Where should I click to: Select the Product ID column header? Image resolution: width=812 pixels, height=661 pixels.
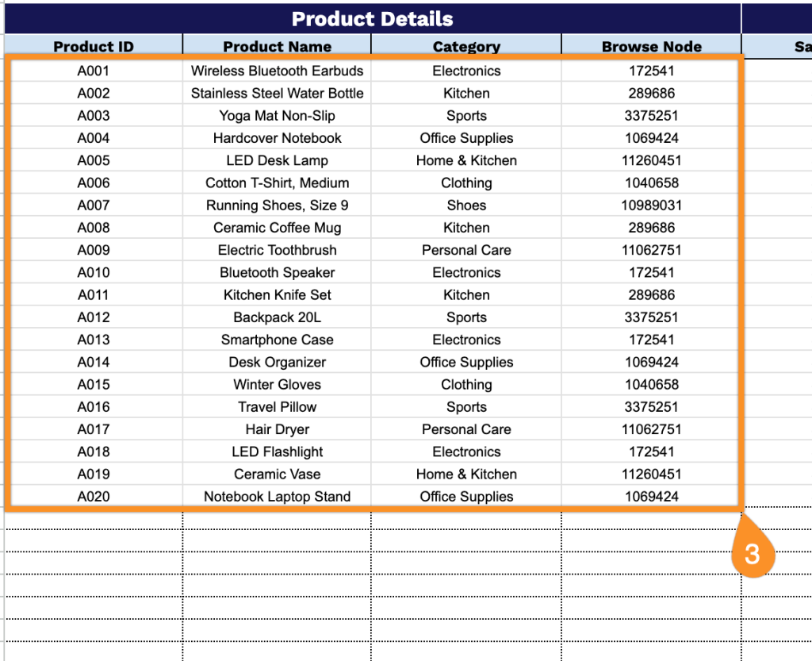point(94,47)
